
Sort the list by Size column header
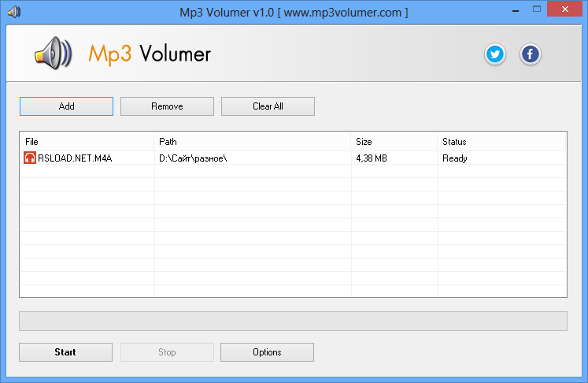click(x=394, y=142)
